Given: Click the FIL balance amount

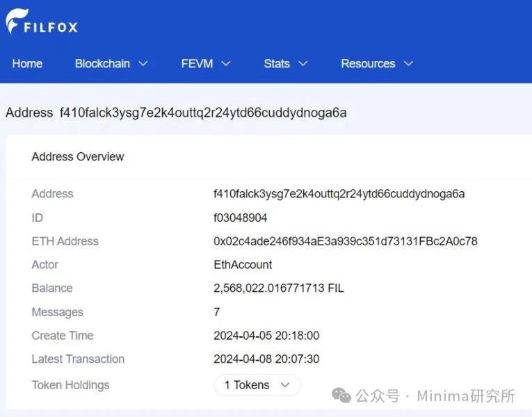Looking at the screenshot, I should pos(278,288).
